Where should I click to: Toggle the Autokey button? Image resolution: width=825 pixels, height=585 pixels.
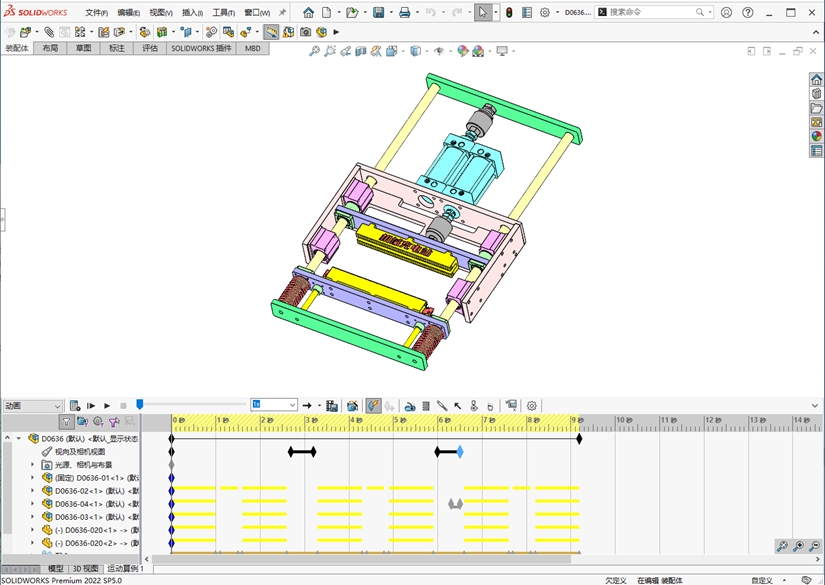(372, 406)
